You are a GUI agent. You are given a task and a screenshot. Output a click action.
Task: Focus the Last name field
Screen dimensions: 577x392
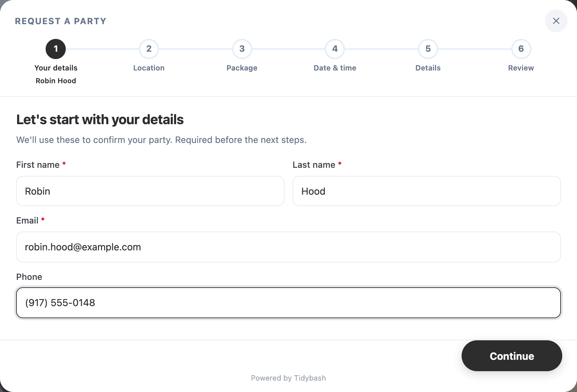click(426, 191)
